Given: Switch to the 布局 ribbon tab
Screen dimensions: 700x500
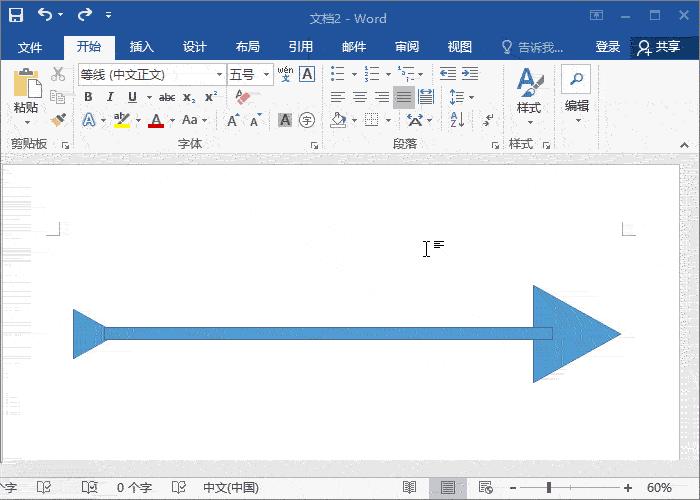Looking at the screenshot, I should point(248,46).
